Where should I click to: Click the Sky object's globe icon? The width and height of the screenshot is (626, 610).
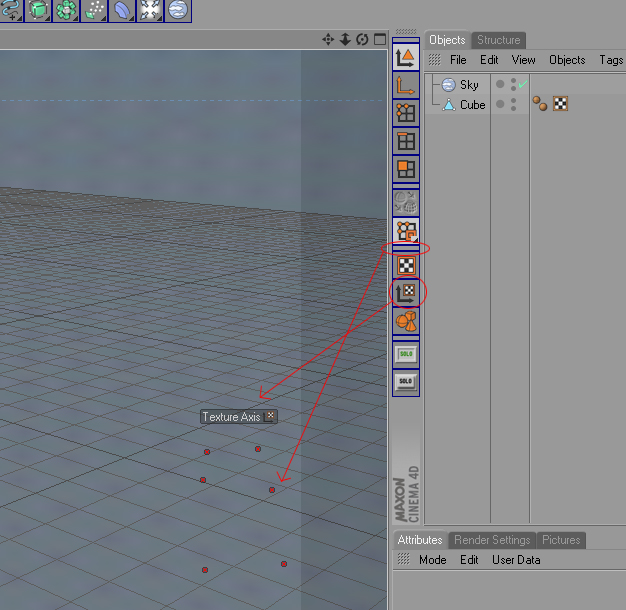click(449, 85)
